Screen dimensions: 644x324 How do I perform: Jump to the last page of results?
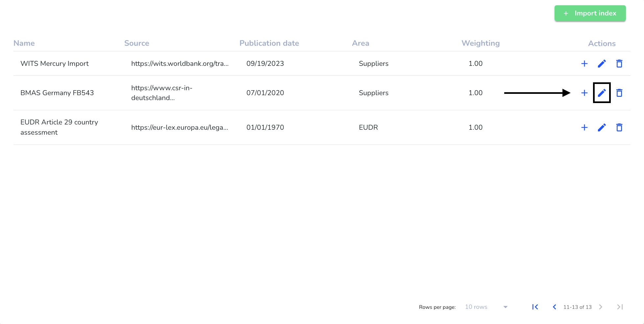[x=620, y=307]
